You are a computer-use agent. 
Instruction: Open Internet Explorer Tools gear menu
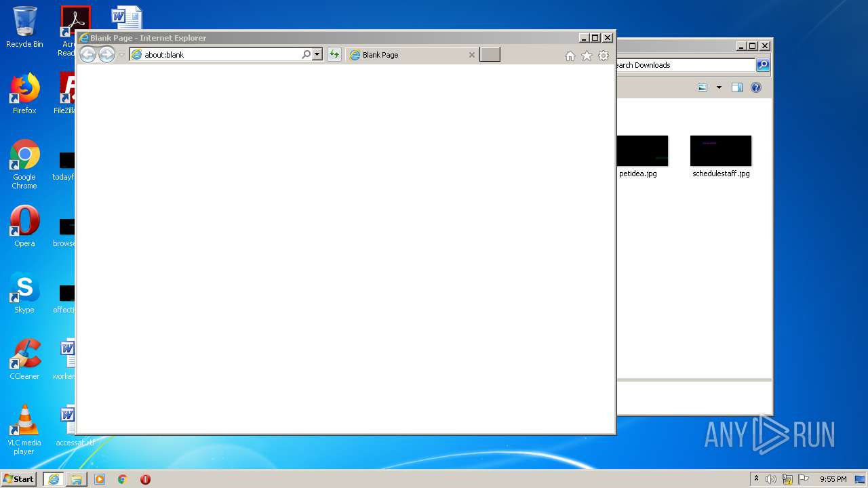click(604, 56)
